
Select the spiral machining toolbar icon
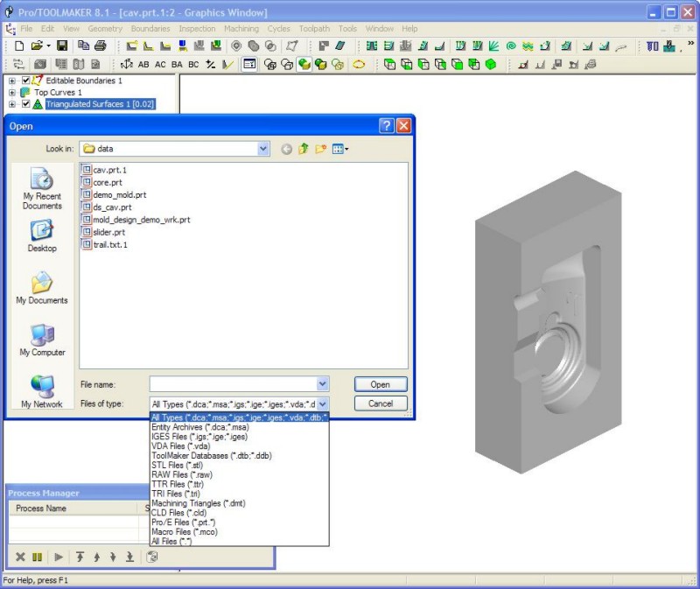pos(511,46)
